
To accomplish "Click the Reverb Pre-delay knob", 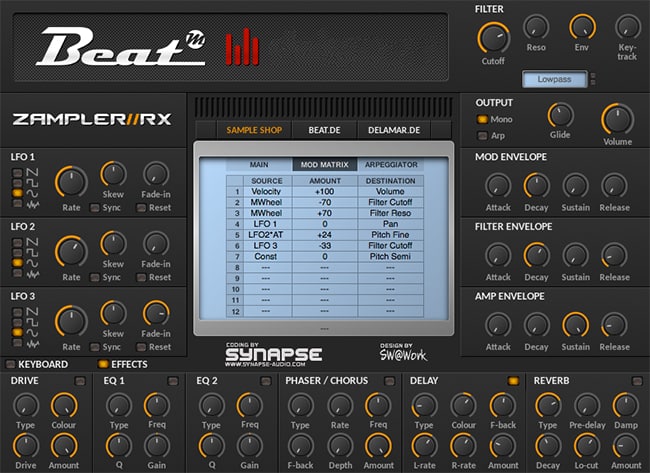I will coord(587,405).
